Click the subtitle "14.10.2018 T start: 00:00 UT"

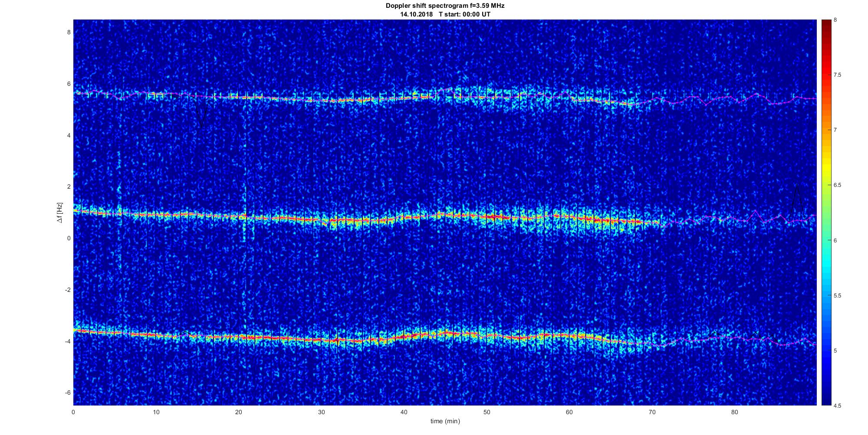[x=445, y=14]
